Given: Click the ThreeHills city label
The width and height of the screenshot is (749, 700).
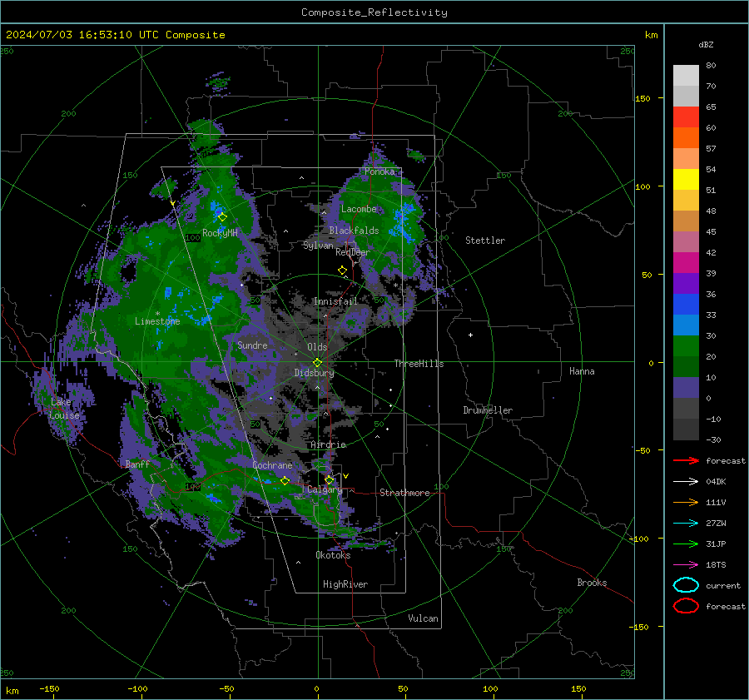Looking at the screenshot, I should pos(419,364).
